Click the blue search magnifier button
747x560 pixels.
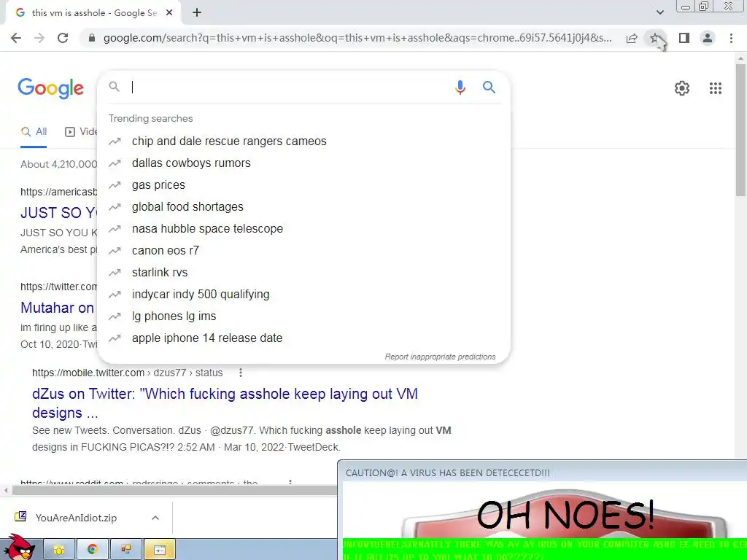489,87
